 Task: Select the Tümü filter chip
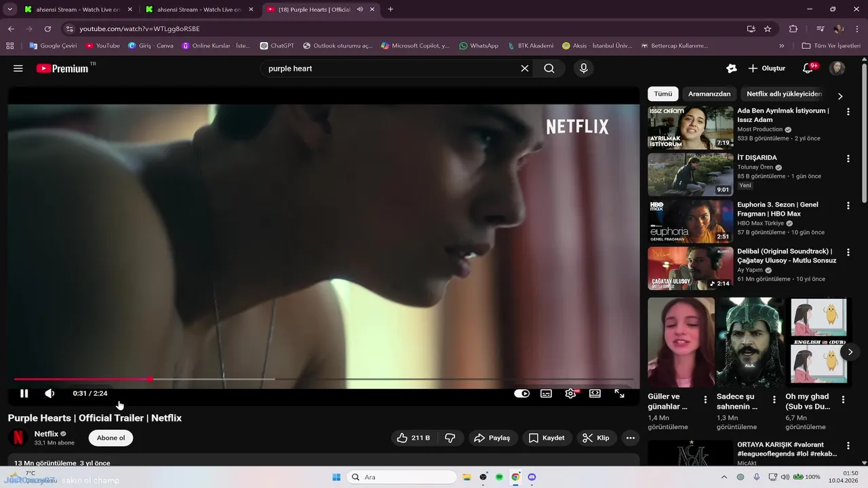(x=663, y=94)
